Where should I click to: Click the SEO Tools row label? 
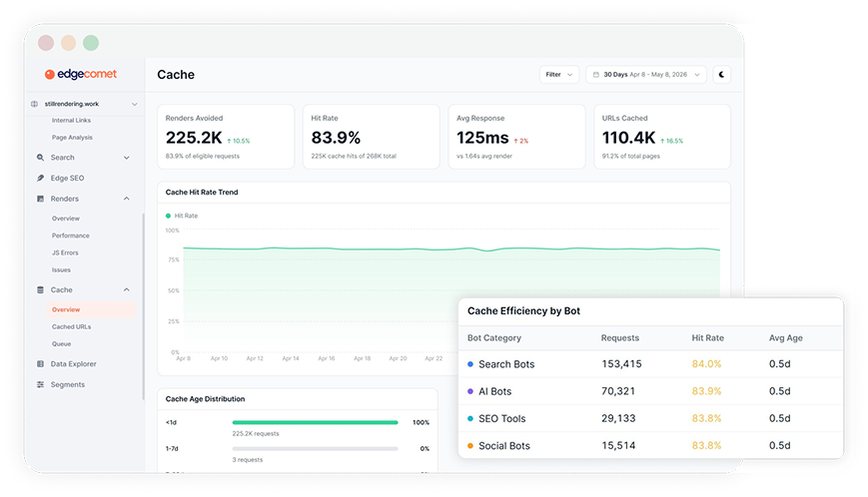(502, 418)
